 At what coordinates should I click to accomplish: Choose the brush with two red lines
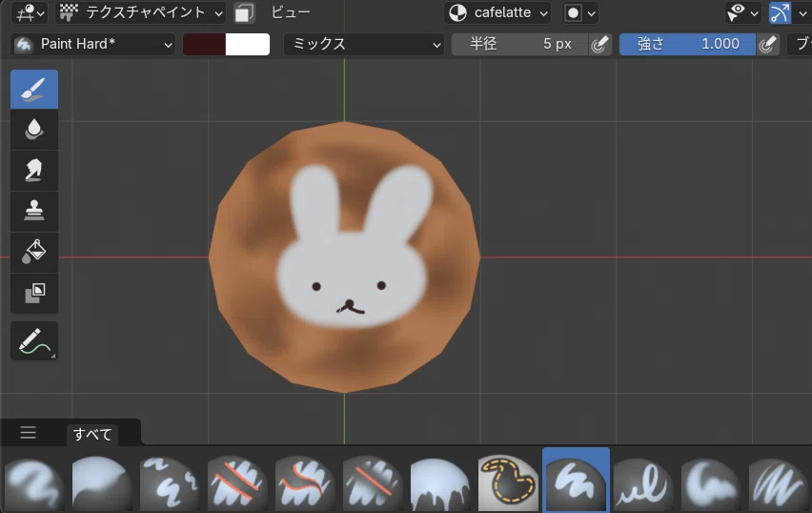(237, 484)
